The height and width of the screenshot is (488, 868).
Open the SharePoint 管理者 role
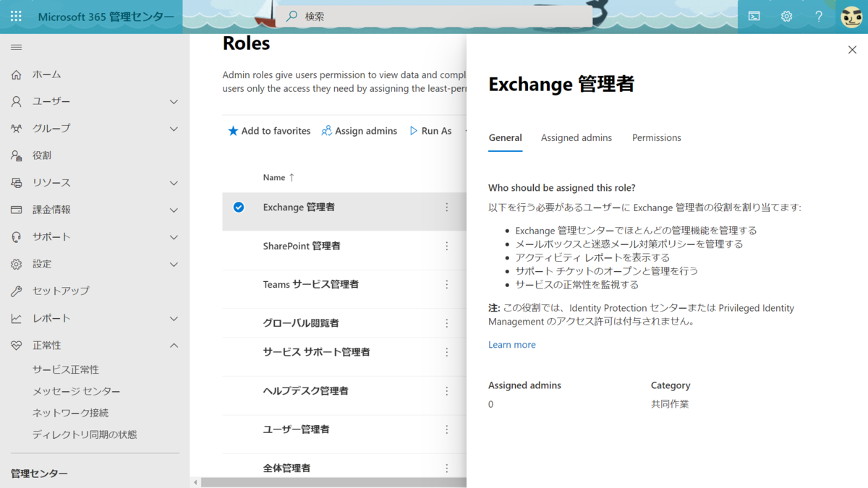[302, 246]
